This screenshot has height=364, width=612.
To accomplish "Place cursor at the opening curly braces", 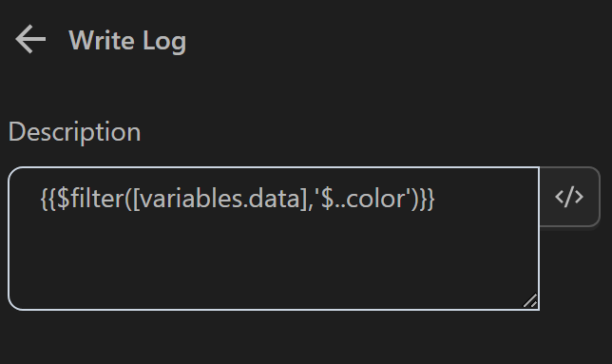I will [x=48, y=199].
